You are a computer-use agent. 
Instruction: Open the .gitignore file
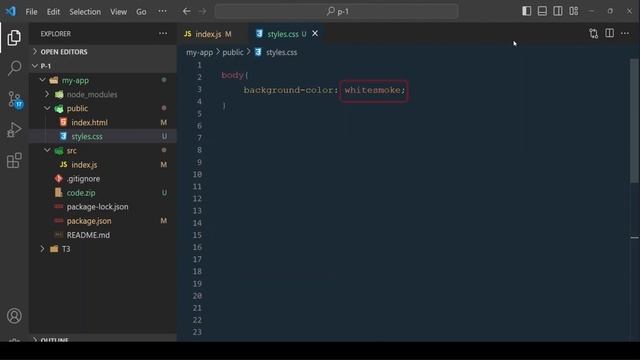(x=103, y=179)
